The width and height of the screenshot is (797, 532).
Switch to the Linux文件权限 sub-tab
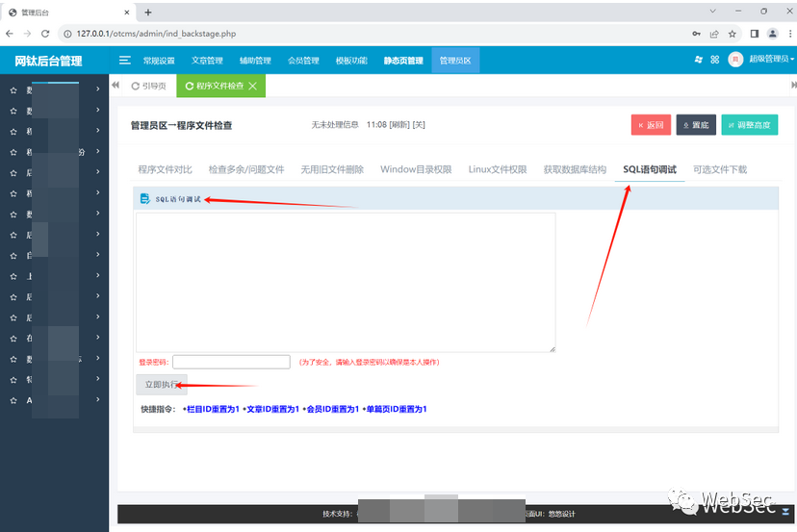pos(498,169)
